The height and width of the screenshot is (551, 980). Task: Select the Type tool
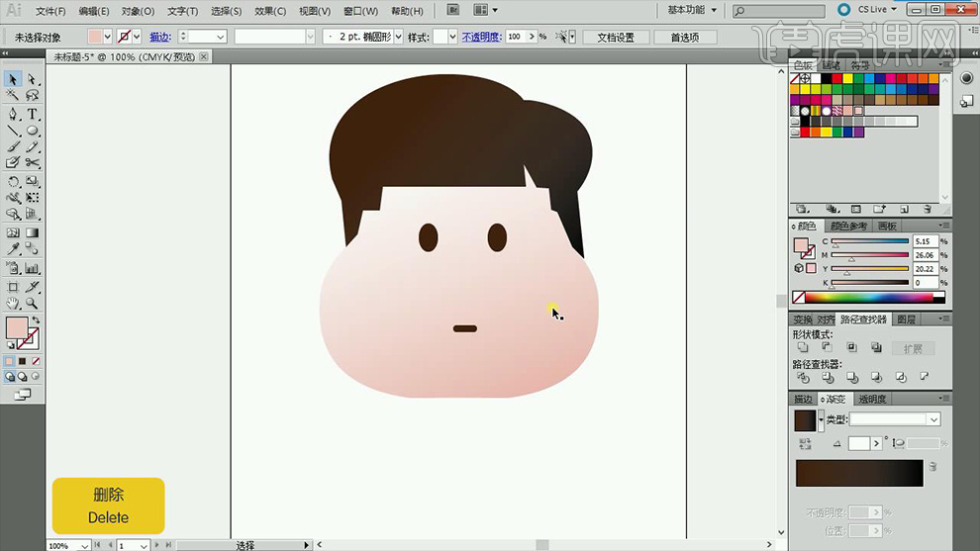(32, 114)
